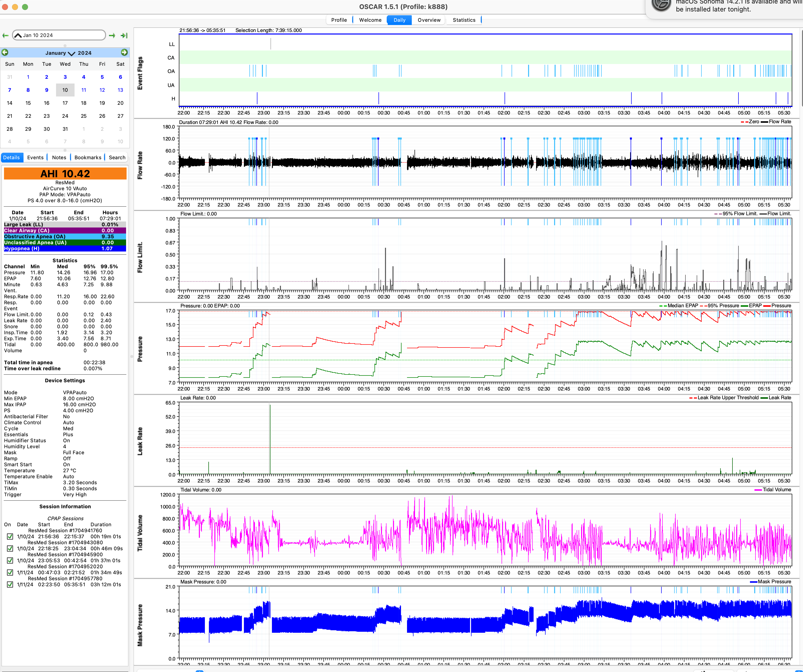Viewport: 803px width, 672px height.
Task: Uncheck session starting 23:05:53 checkbox
Action: pyautogui.click(x=10, y=560)
